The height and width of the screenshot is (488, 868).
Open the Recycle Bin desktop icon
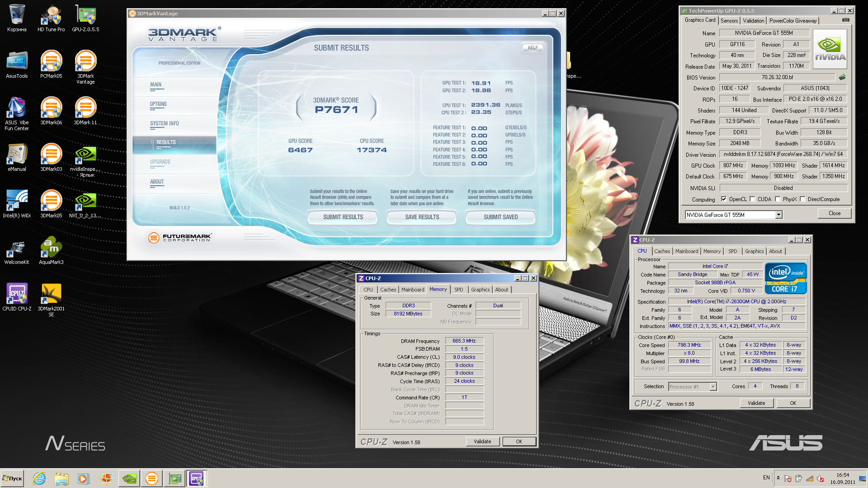point(17,18)
